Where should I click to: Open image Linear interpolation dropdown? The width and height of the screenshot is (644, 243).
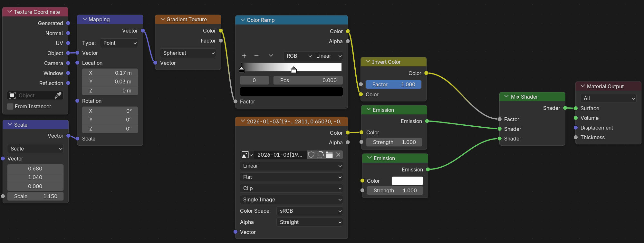(x=291, y=166)
